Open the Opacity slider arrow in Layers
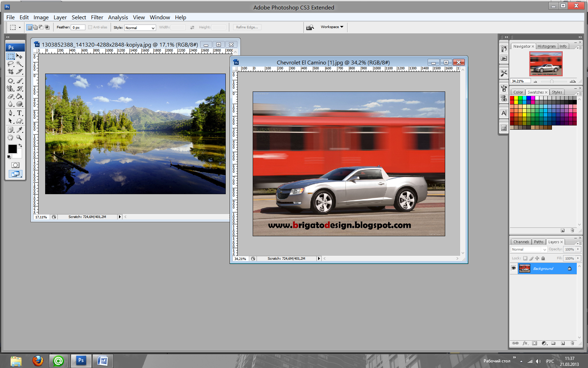Image resolution: width=588 pixels, height=368 pixels. click(578, 249)
